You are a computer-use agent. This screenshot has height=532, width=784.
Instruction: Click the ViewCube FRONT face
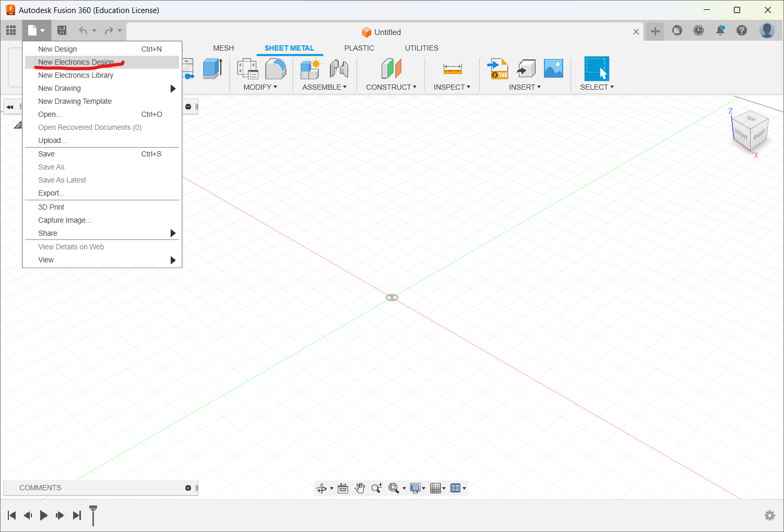pos(741,135)
